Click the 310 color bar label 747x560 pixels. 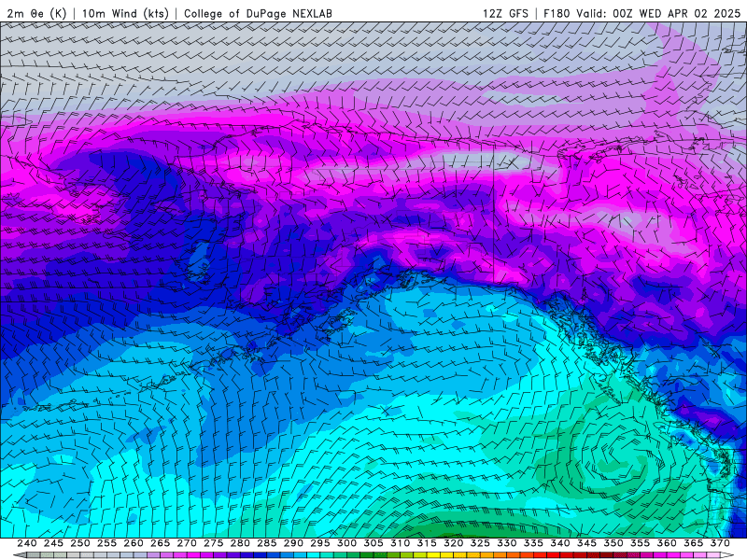click(401, 543)
